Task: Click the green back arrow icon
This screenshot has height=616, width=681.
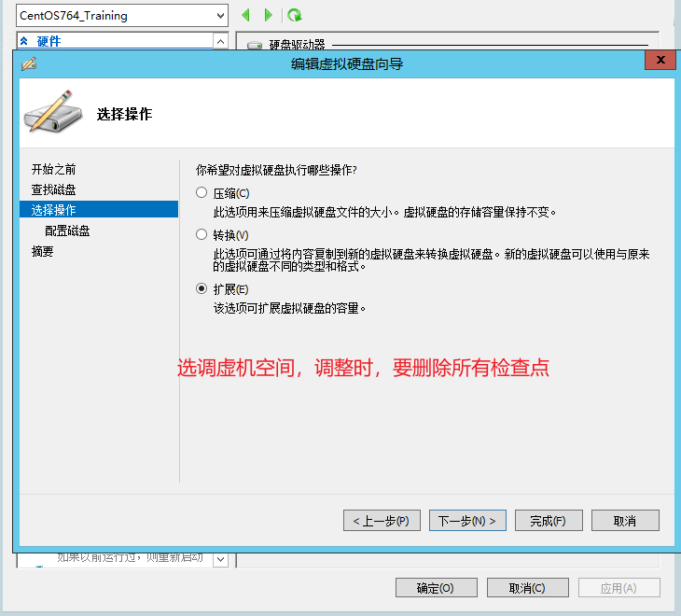Action: click(x=246, y=15)
